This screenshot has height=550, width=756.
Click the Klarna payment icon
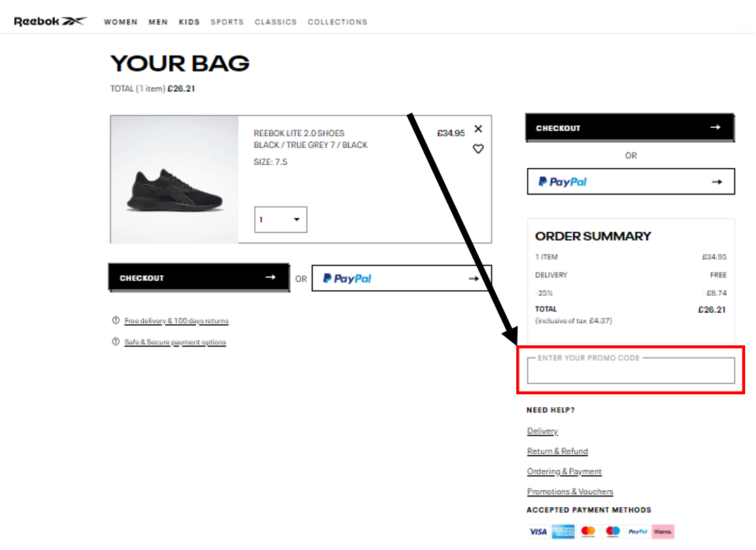[663, 531]
